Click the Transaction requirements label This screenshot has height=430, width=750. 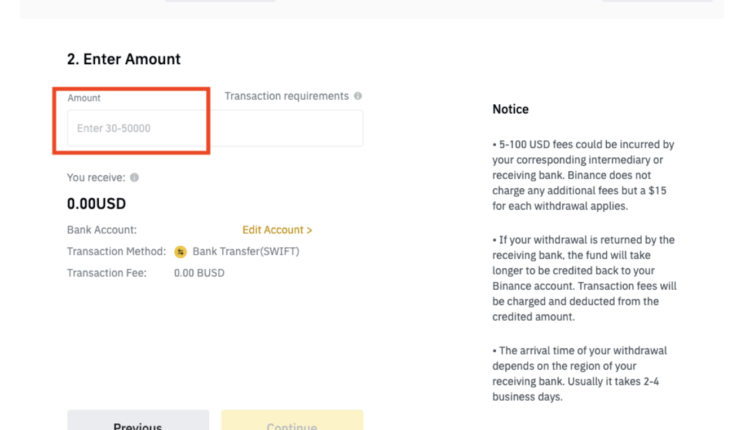click(x=286, y=96)
